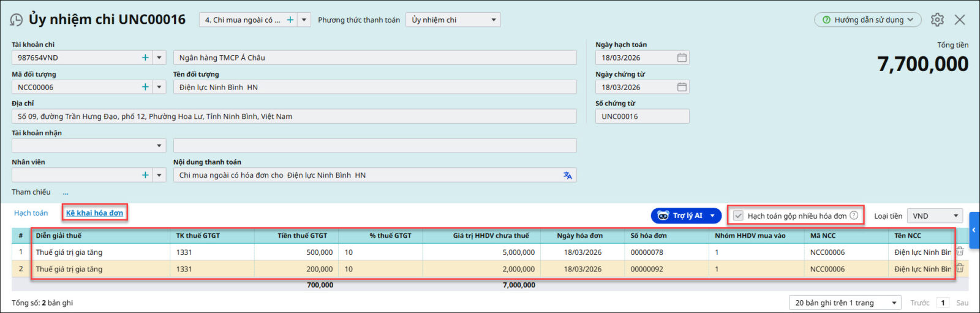Open the settings gear icon
This screenshot has width=980, height=313.
point(937,20)
